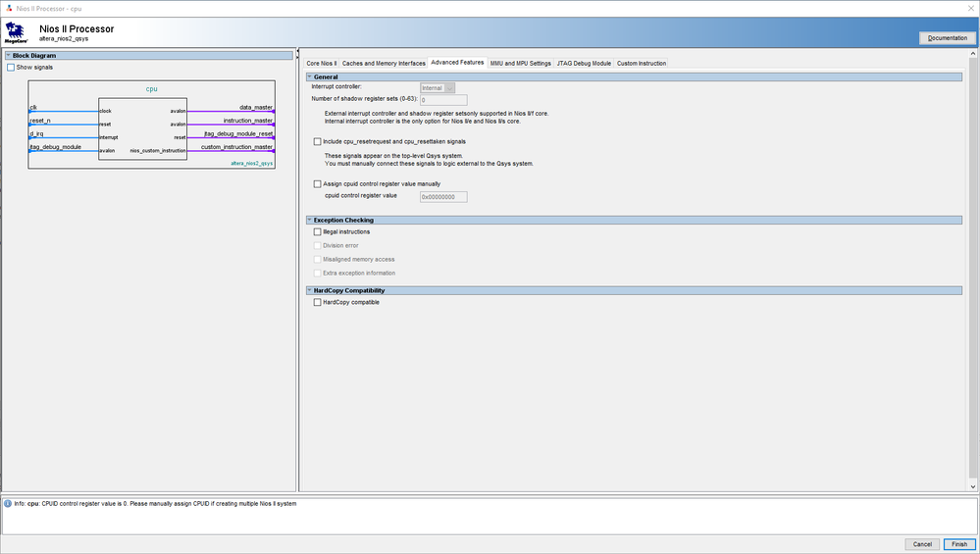
Task: Click the vertical scrollbar up arrow
Action: [x=972, y=54]
